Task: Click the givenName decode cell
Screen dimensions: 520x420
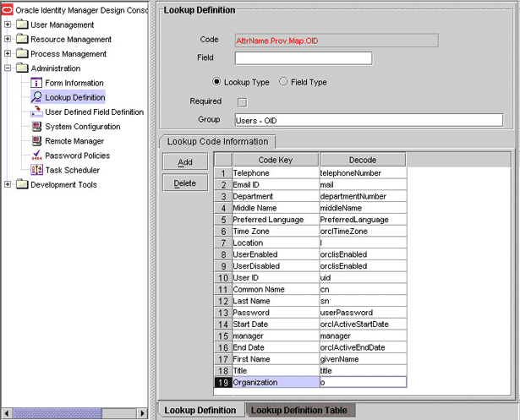Action: [x=363, y=359]
